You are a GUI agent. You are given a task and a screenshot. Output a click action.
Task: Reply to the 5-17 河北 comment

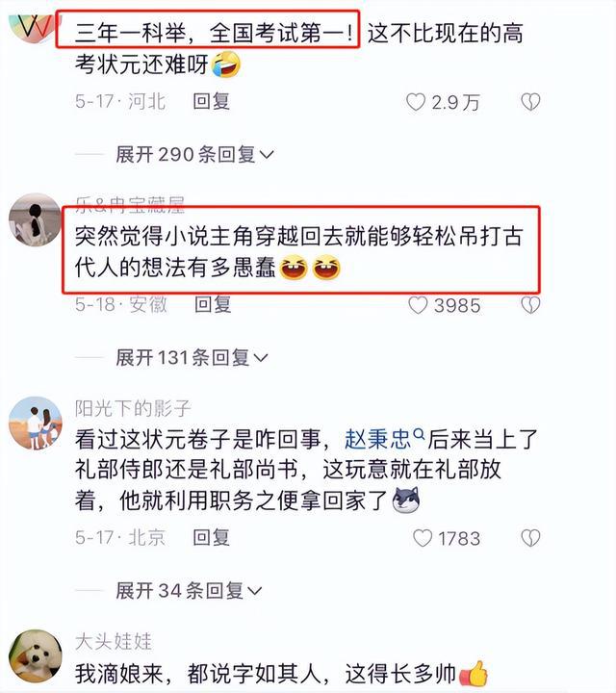tap(211, 101)
